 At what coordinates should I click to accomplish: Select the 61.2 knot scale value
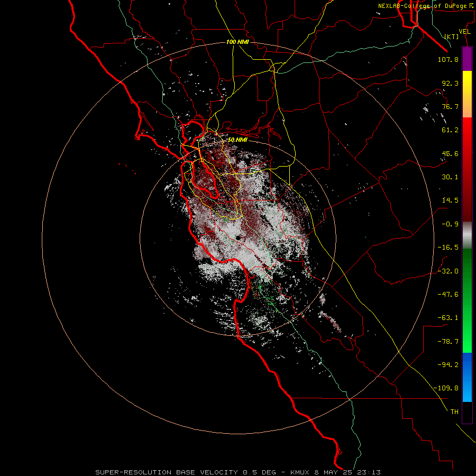coord(450,130)
